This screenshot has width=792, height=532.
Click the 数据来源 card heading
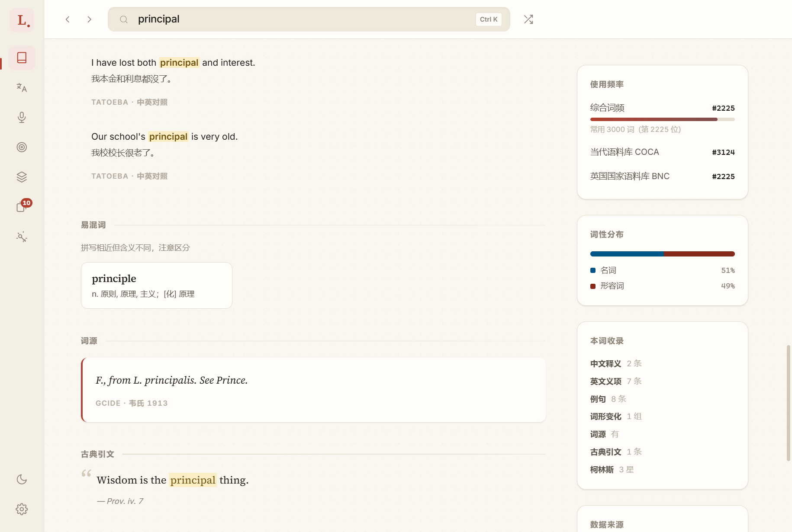(x=607, y=525)
